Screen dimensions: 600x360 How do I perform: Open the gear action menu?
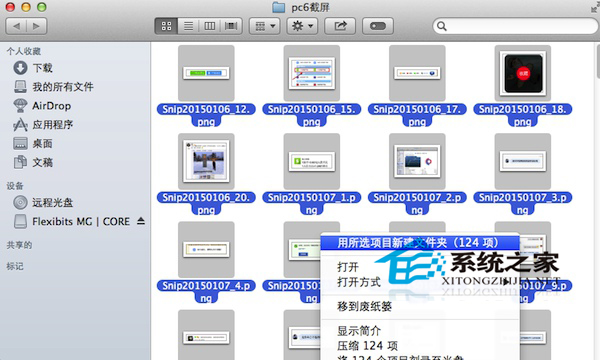[302, 26]
